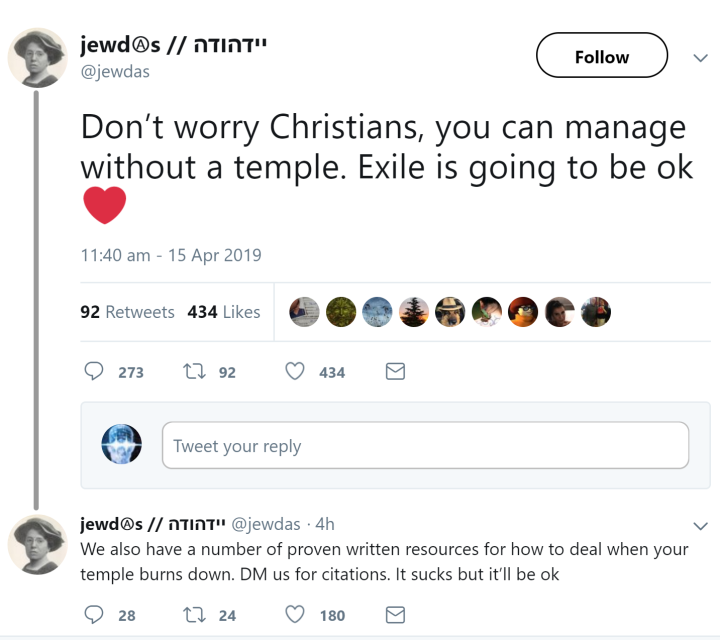Open the main tweet author's profile picture
This screenshot has width=720, height=640.
(38, 57)
